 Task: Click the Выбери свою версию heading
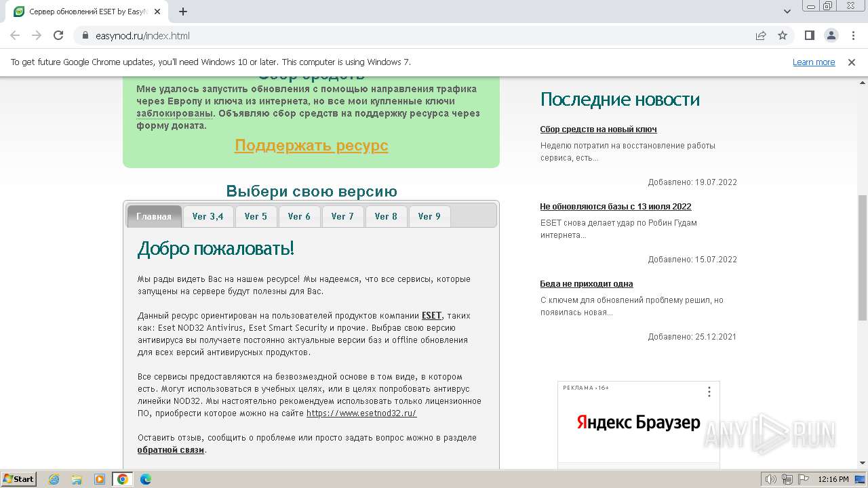(x=311, y=191)
